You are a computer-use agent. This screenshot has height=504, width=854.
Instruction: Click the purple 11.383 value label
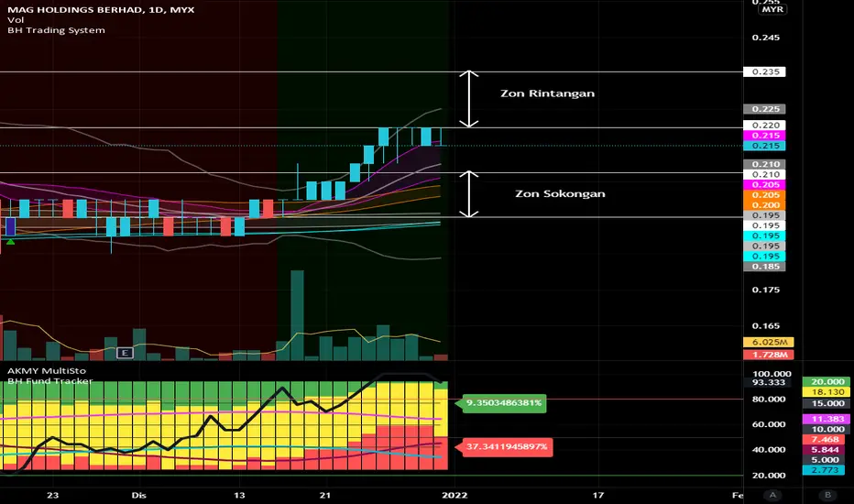click(827, 419)
